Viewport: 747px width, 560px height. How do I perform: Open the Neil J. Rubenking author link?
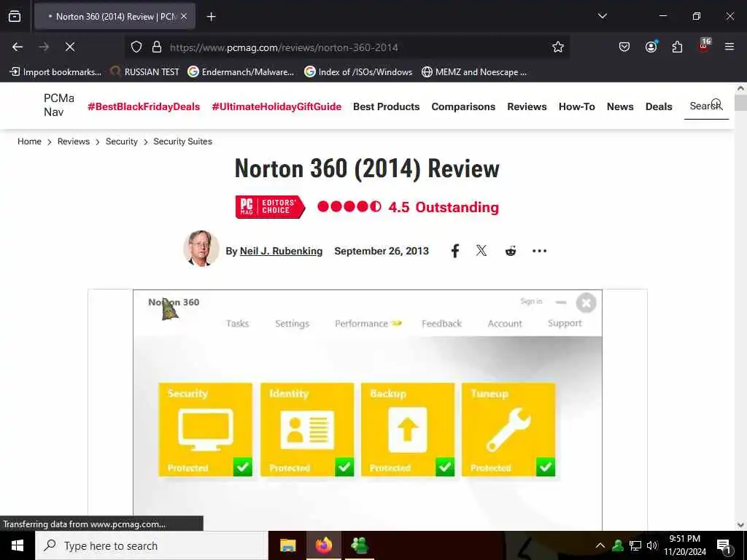click(x=281, y=251)
